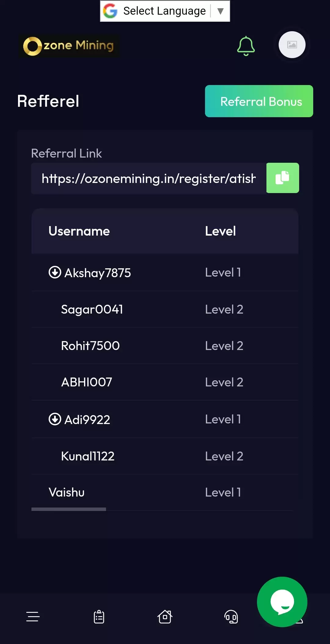Open the hamburger menu in bottom bar
Image resolution: width=330 pixels, height=644 pixels.
[x=33, y=616]
